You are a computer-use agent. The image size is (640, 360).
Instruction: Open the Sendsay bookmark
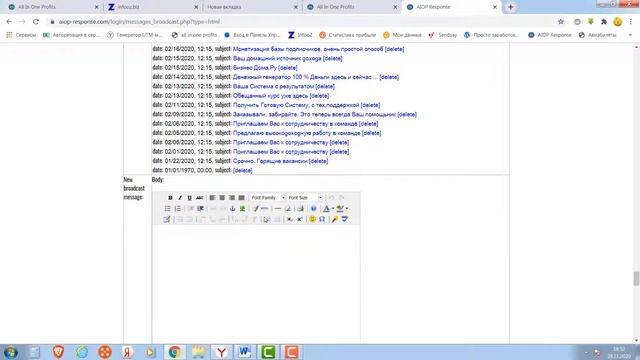point(442,35)
